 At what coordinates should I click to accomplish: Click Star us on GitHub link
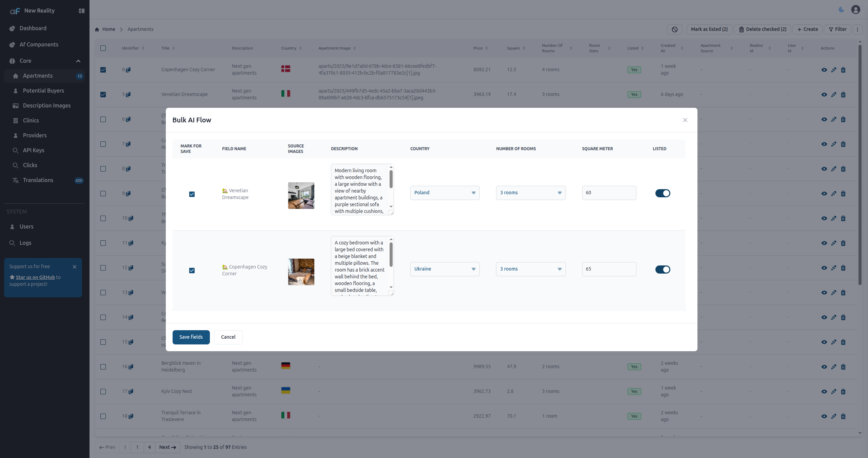[35, 277]
